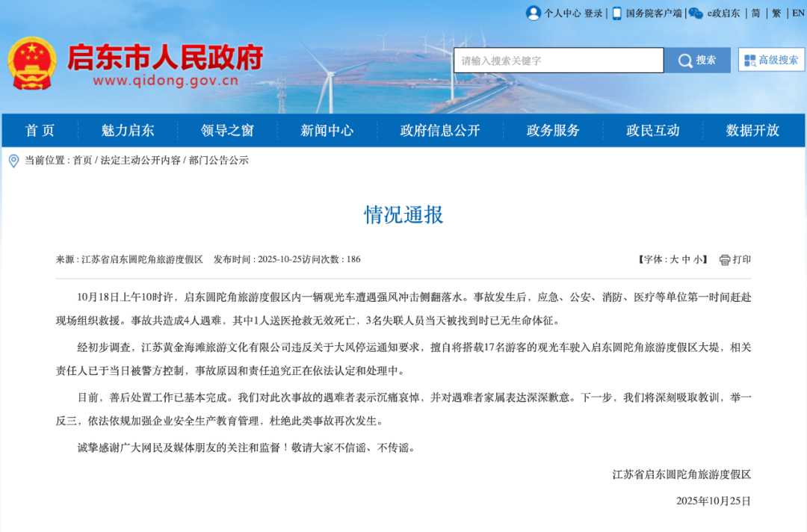807x532 pixels.
Task: Click the 个人中心 user avatar icon
Action: pos(533,13)
